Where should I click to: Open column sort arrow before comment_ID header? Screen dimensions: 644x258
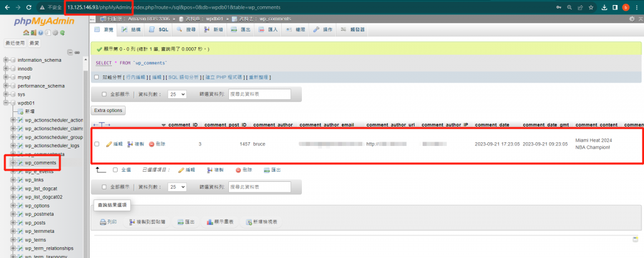[164, 125]
